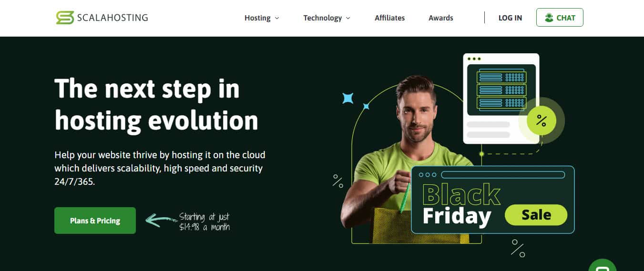Click the Plans & Pricing button
Screen dimensions: 644x271
(x=95, y=221)
